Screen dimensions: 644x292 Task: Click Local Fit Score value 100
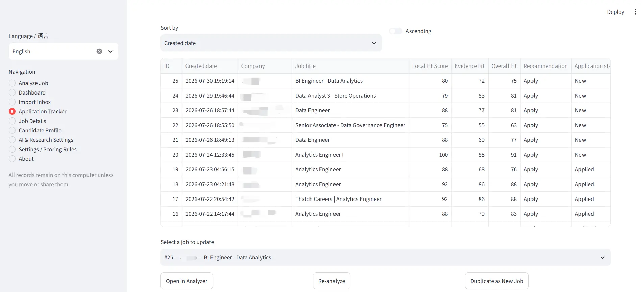tap(430, 155)
